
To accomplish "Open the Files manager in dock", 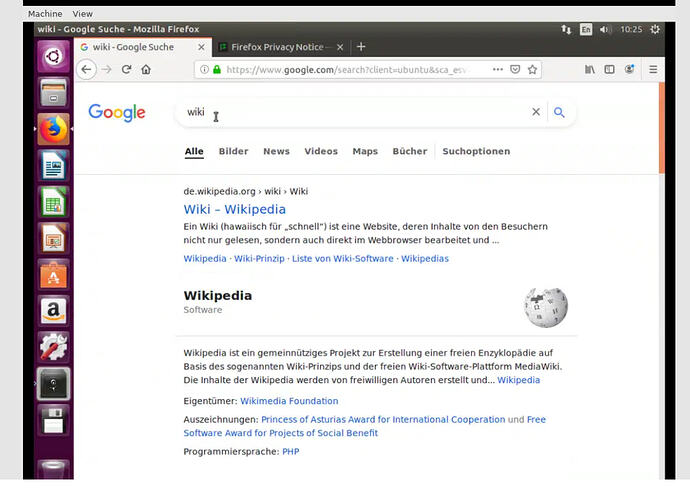I will [x=53, y=93].
